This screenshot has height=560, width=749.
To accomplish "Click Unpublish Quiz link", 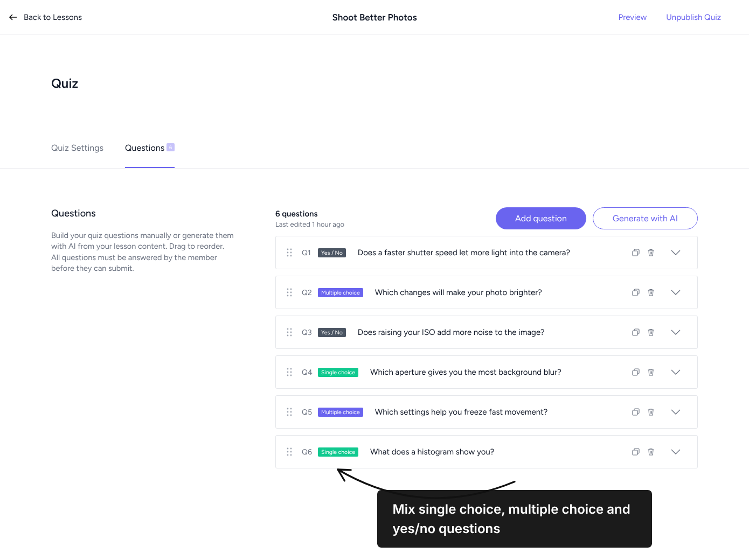I will 693,17.
